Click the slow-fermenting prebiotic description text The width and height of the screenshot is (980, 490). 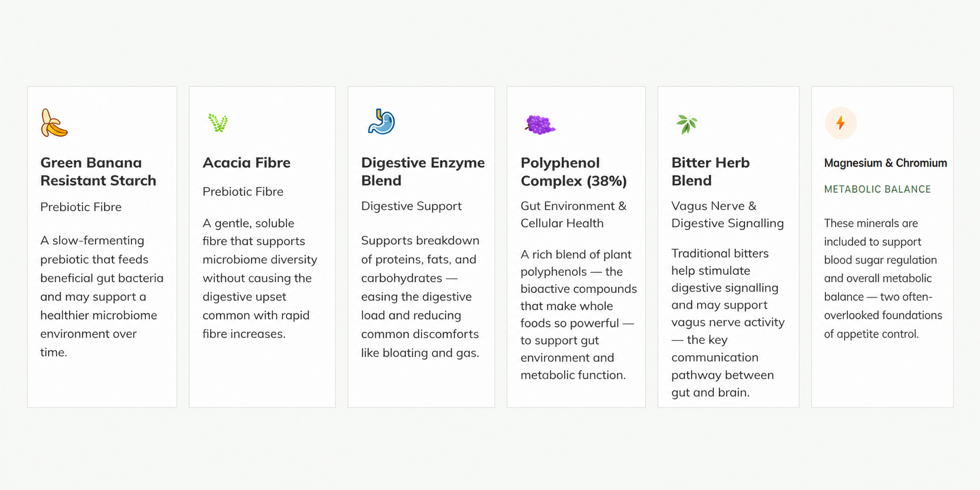coord(102,296)
